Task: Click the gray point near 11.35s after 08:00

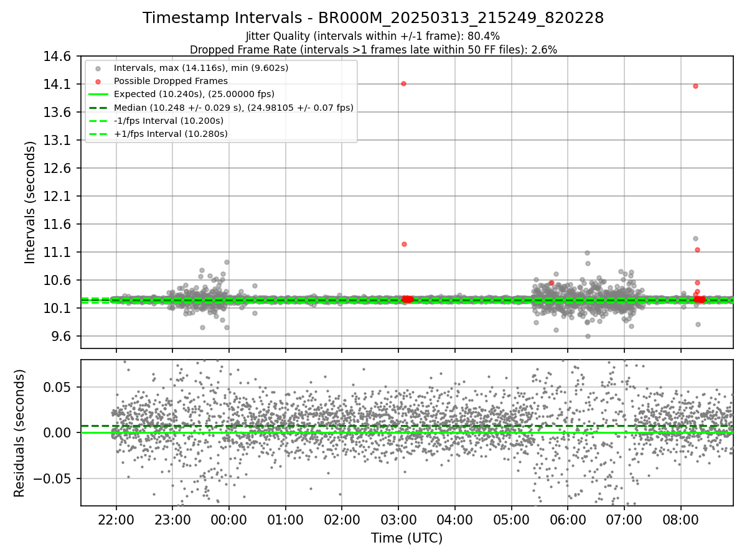Action: (695, 238)
